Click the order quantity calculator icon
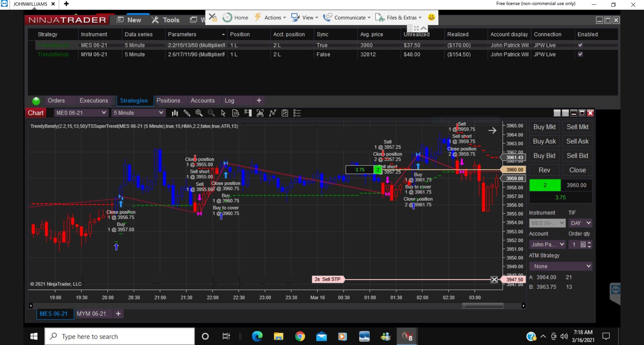This screenshot has width=644, height=345. click(583, 245)
